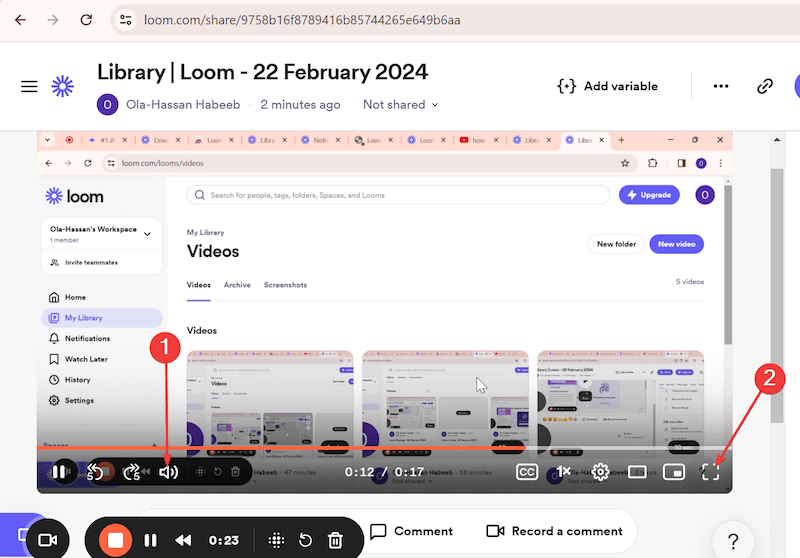Enable picture-in-picture mode in the player
The height and width of the screenshot is (558, 800).
click(674, 472)
